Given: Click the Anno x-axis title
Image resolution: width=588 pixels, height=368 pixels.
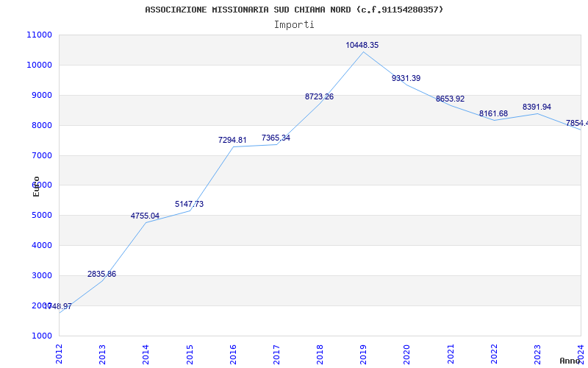Looking at the screenshot, I should point(570,361).
